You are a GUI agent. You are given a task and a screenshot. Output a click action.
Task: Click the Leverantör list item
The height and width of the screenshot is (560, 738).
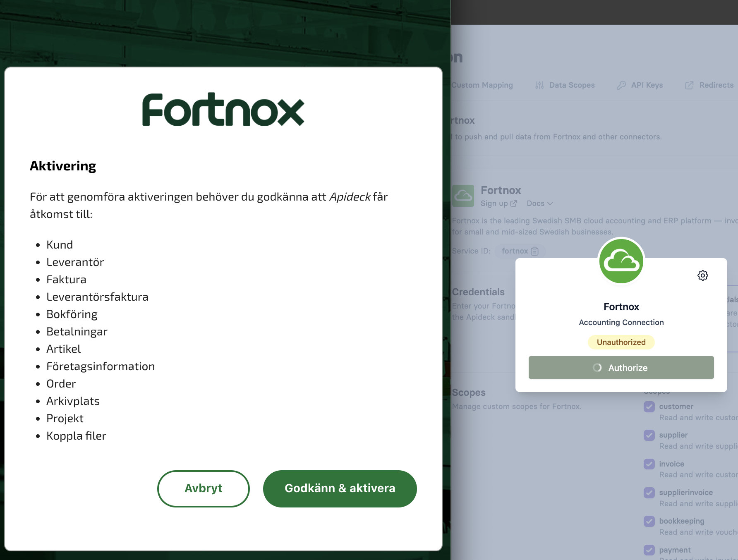coord(75,262)
